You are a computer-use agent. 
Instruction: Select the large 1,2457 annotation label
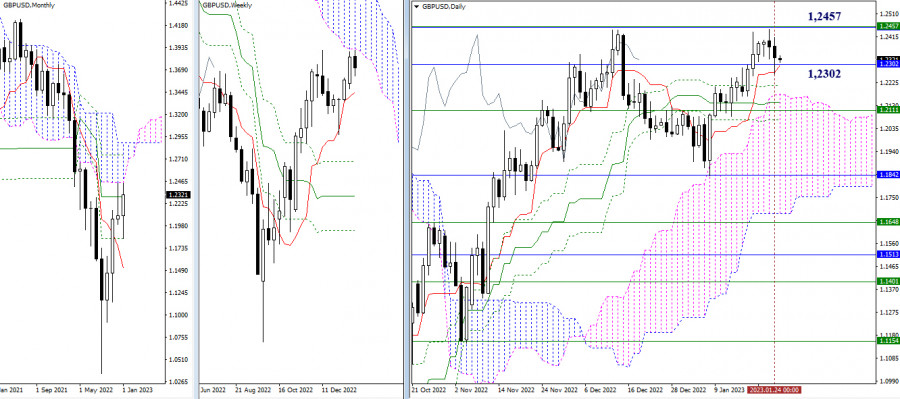point(824,17)
